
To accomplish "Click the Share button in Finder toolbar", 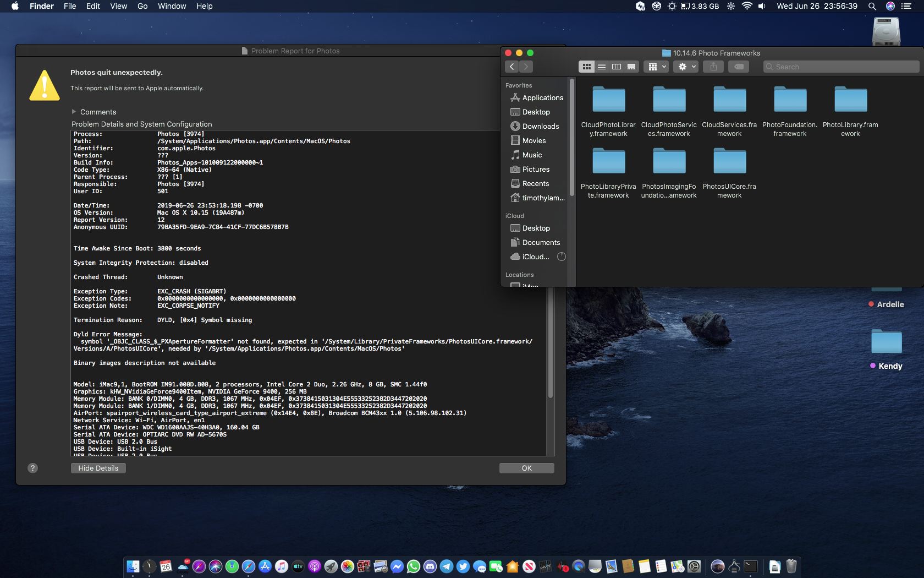I will 713,67.
